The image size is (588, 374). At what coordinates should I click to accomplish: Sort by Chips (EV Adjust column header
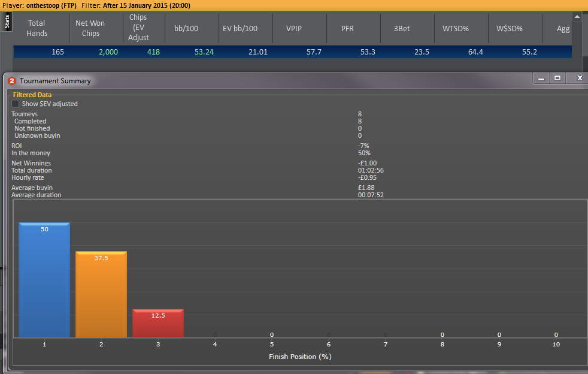[x=138, y=28]
